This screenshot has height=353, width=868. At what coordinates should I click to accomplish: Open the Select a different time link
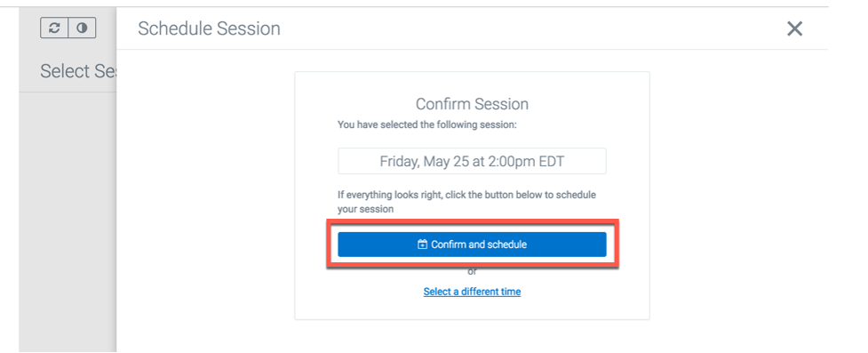[x=472, y=292]
